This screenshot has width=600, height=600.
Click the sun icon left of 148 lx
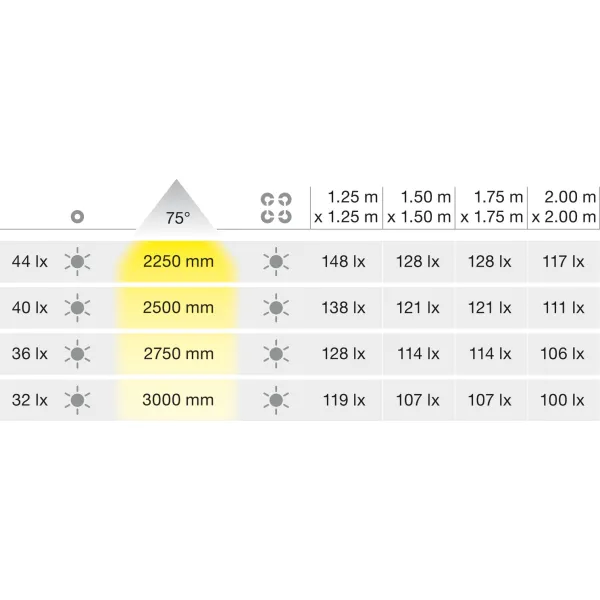point(276,262)
